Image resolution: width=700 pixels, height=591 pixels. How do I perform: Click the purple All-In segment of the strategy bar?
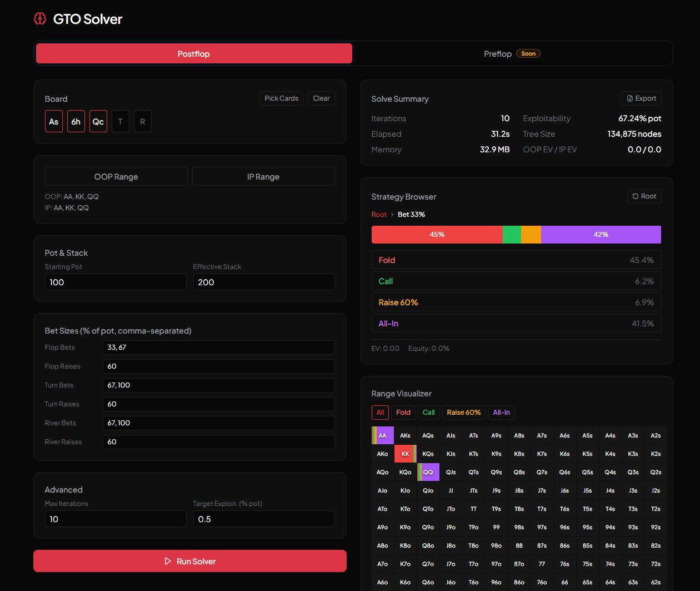click(x=600, y=234)
